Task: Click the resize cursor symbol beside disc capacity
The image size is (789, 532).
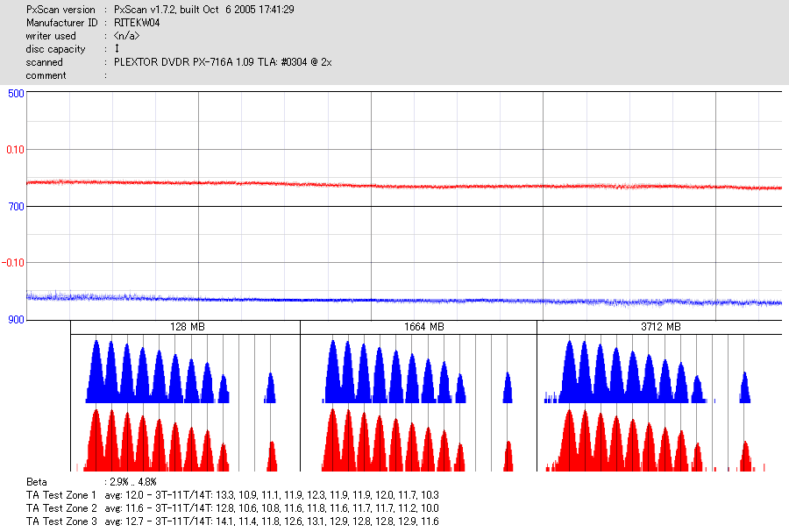Action: coord(117,48)
